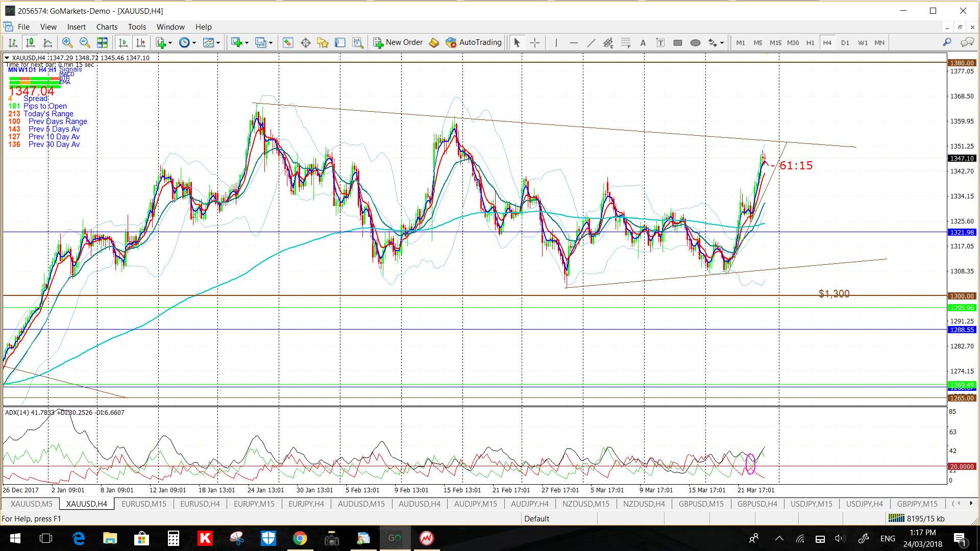The image size is (980, 551).
Task: Click the 1347.10 current price label
Action: coord(962,159)
